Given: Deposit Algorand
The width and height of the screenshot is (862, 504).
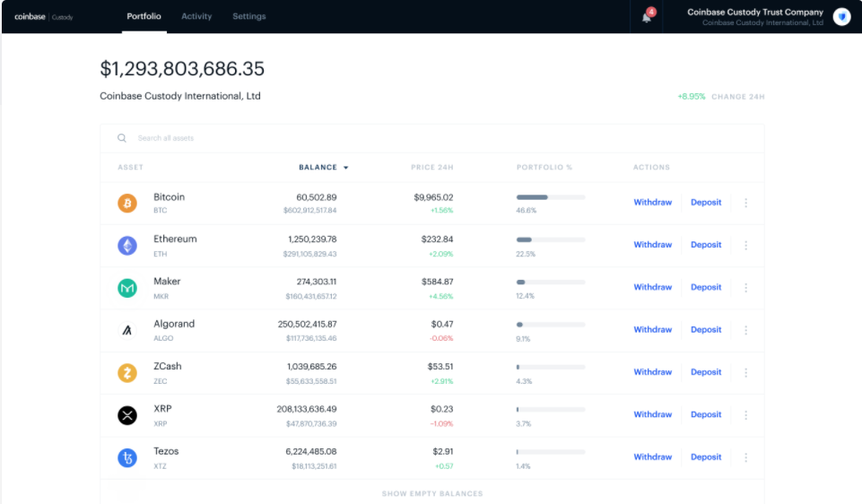Looking at the screenshot, I should click(706, 329).
